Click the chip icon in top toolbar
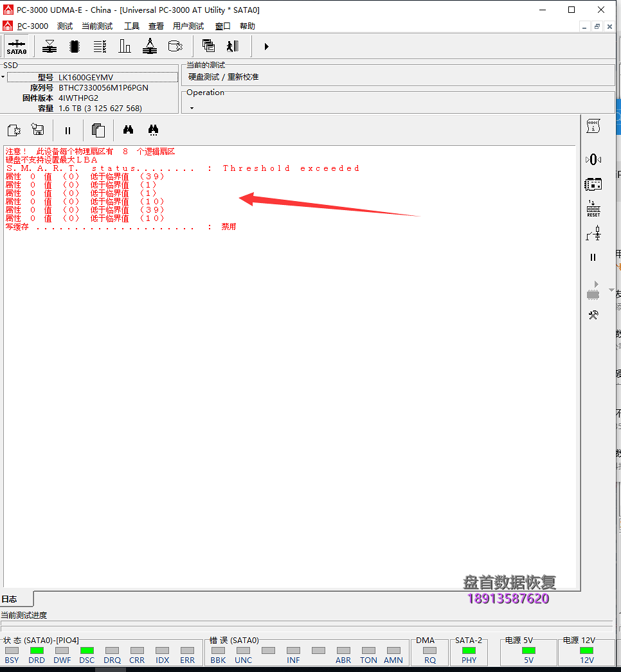621x672 pixels. click(75, 46)
